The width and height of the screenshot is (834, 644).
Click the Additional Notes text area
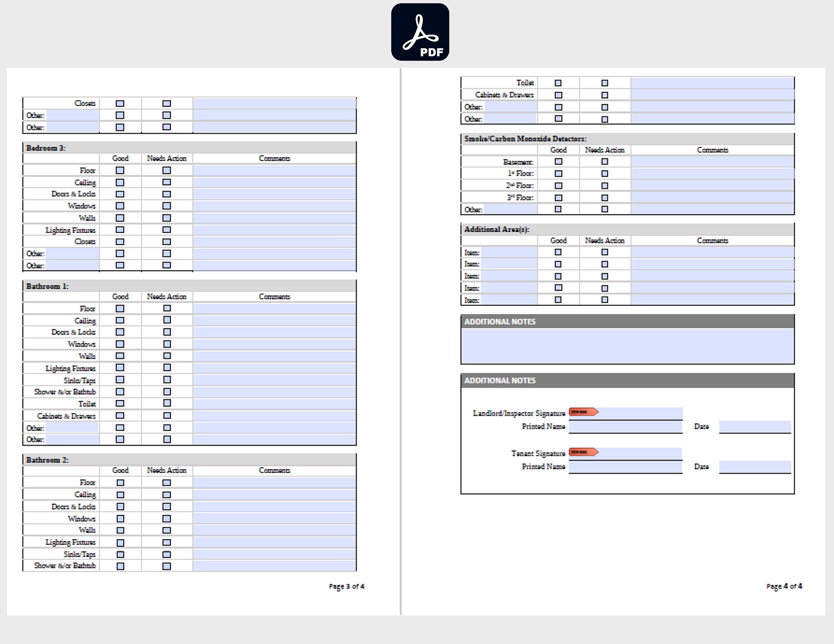coord(627,346)
